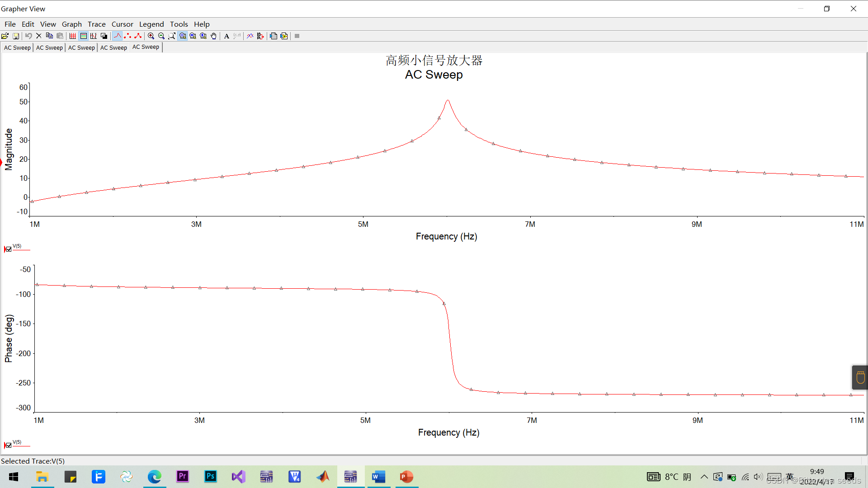Show cursors toolbar icon

(94, 36)
